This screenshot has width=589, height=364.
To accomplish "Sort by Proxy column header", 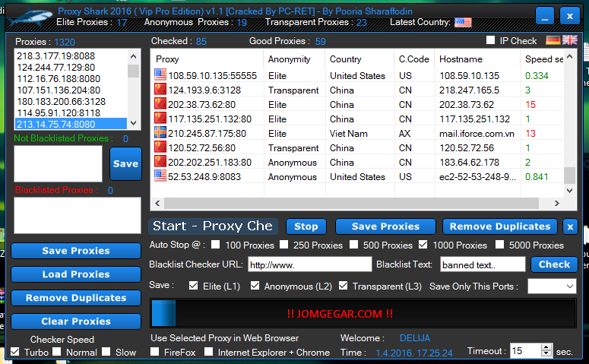I will tap(207, 59).
